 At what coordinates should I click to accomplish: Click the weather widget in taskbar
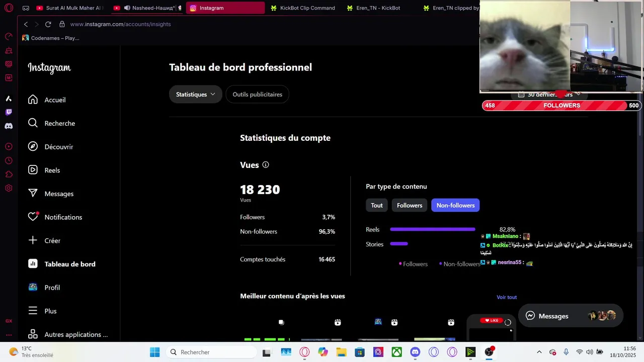31,352
